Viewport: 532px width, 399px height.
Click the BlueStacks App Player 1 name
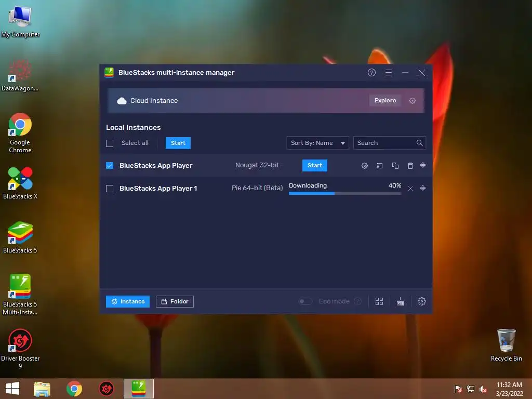[x=158, y=188]
